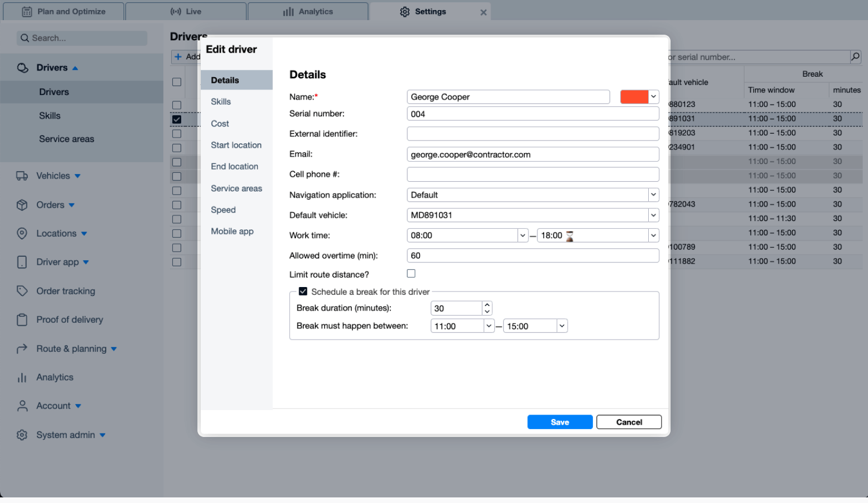Open Order tracking via its tag icon

tap(22, 291)
